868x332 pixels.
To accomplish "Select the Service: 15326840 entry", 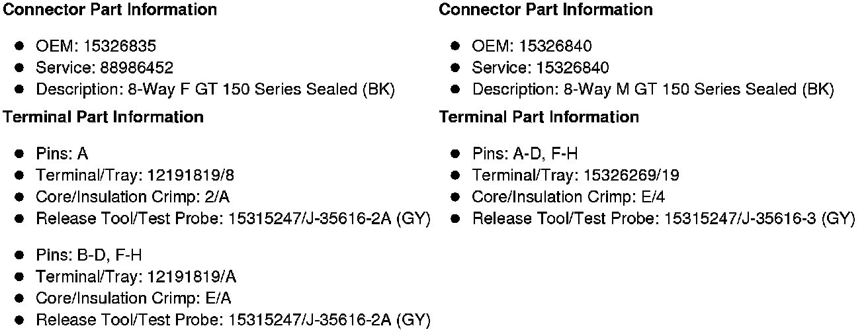I will point(541,68).
